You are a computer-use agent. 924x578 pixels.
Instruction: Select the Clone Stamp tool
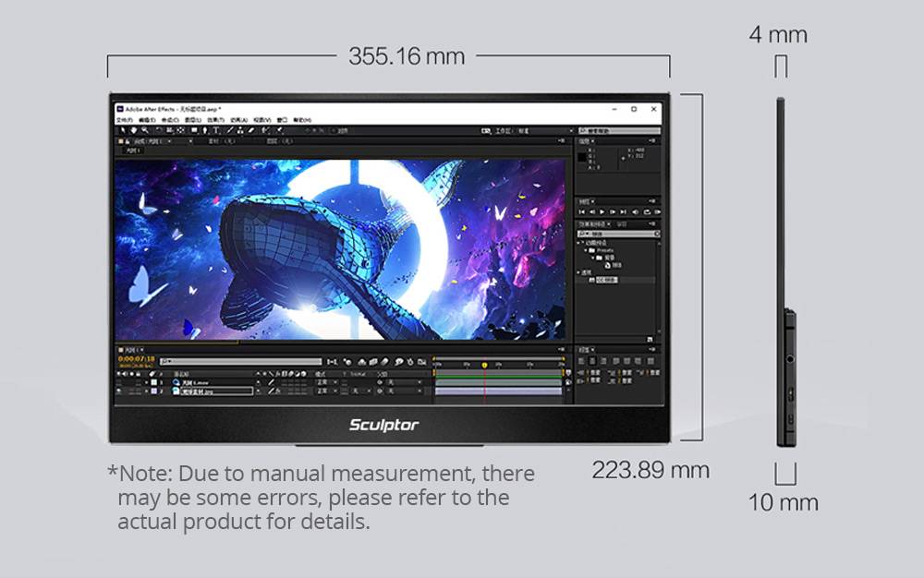[240, 130]
